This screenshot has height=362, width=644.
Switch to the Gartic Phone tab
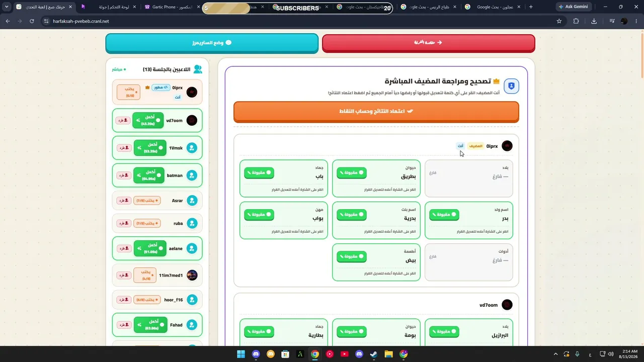coord(171,7)
